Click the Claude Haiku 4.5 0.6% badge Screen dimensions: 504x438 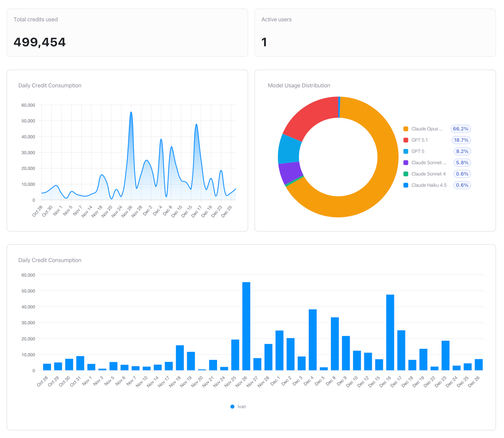tap(462, 185)
